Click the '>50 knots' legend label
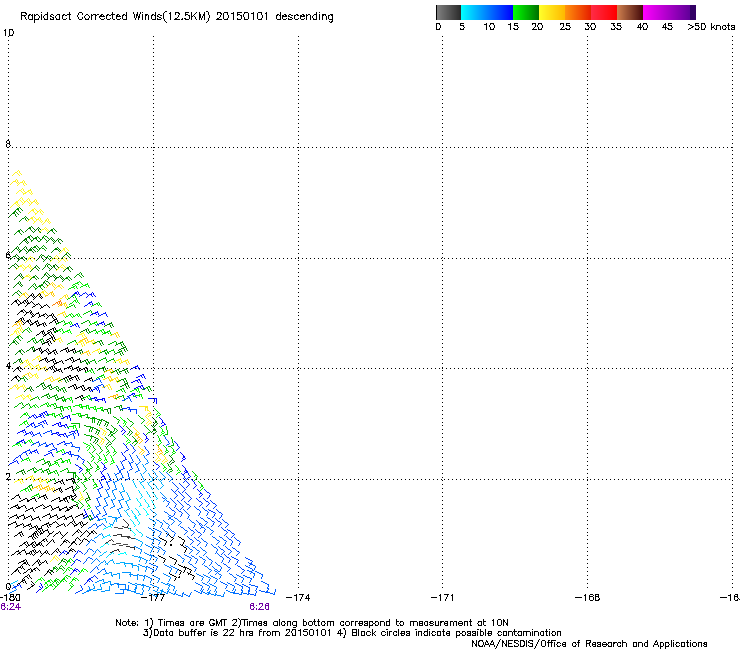Screen dimensions: 740x650 (x=711, y=27)
